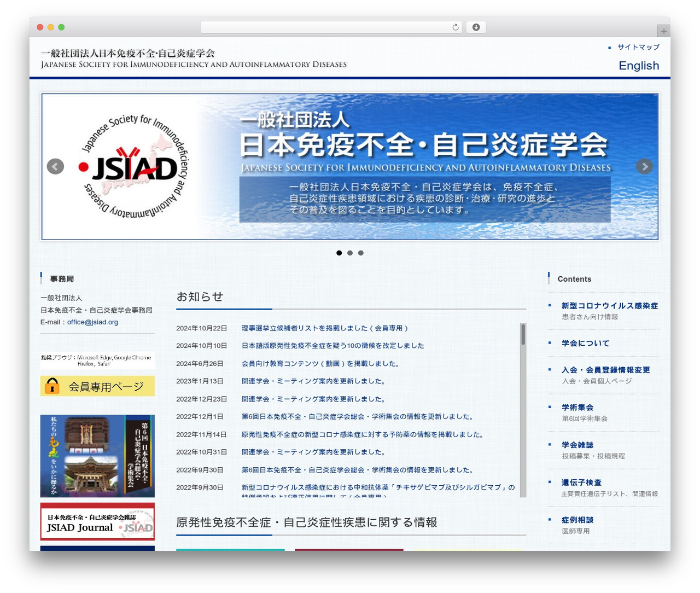Viewport: 700px width, 593px height.
Task: Click the main banner slide image
Action: click(350, 166)
